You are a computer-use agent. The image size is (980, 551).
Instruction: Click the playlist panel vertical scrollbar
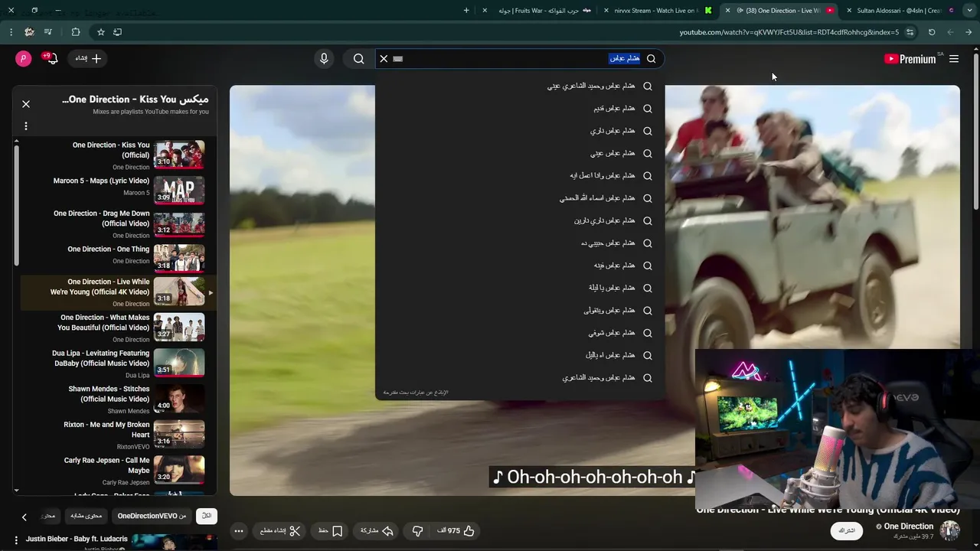point(16,207)
